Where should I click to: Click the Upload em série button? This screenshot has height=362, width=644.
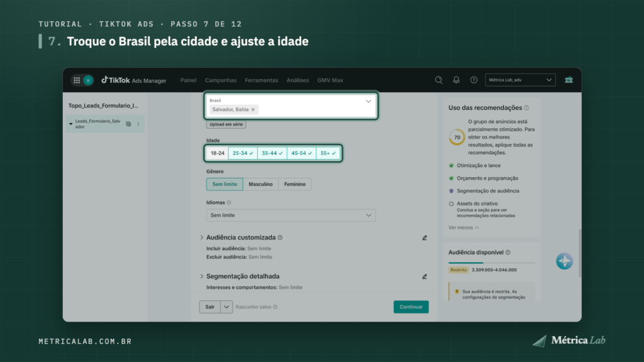(x=226, y=124)
